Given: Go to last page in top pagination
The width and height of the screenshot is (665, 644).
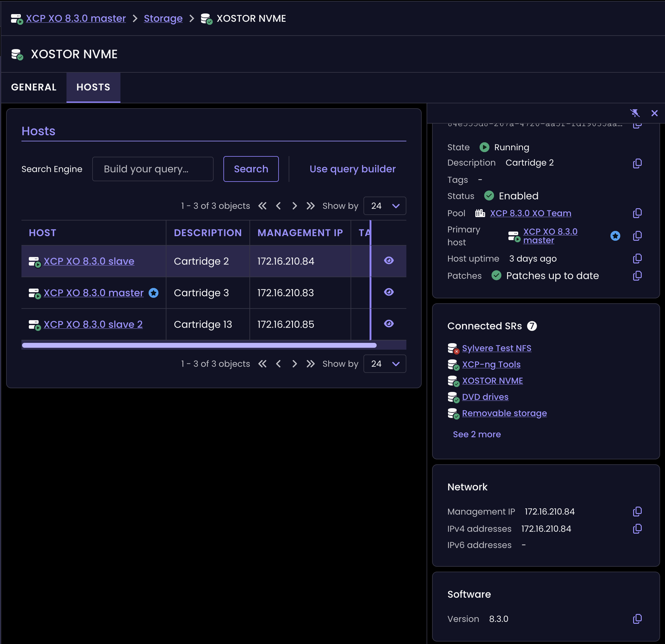Looking at the screenshot, I should (310, 206).
